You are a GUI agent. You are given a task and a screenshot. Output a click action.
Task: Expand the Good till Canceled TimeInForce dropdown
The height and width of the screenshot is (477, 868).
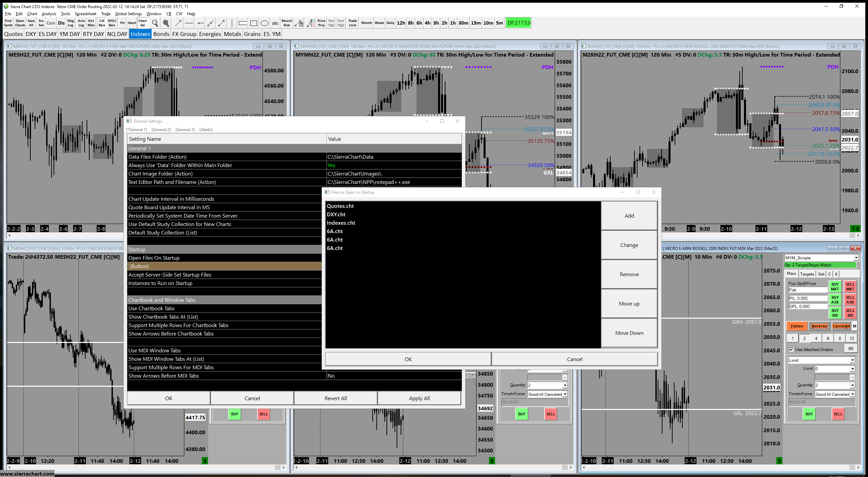tap(852, 394)
